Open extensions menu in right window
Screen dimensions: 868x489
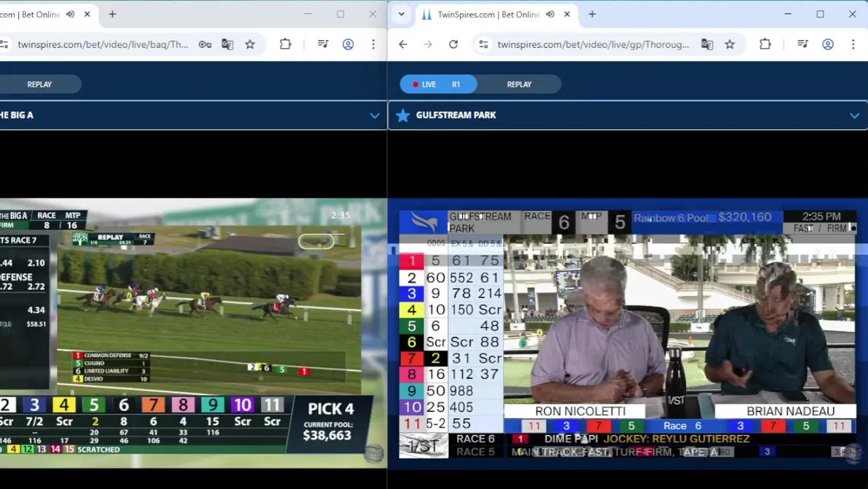765,44
